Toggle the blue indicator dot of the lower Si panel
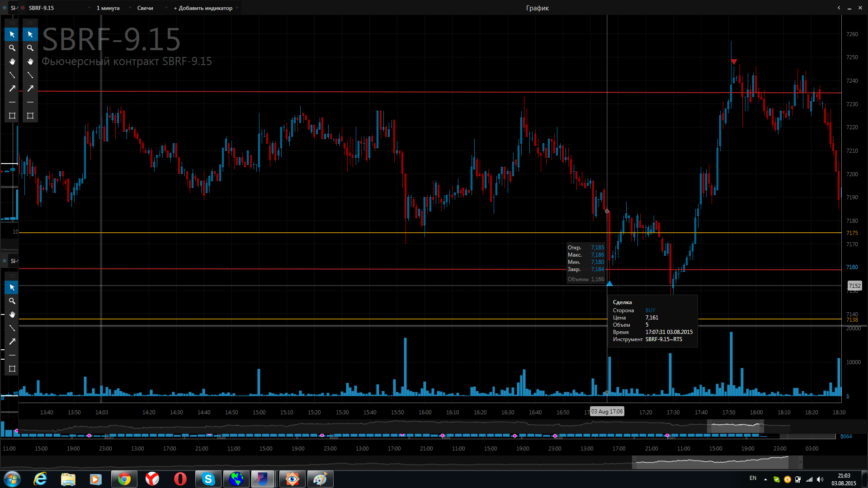This screenshot has width=868, height=488. [x=5, y=261]
